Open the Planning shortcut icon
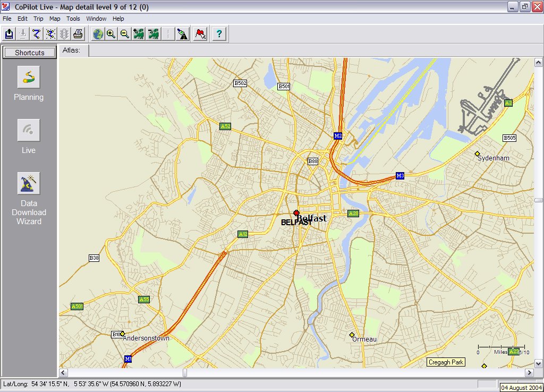The image size is (544, 392). point(29,77)
